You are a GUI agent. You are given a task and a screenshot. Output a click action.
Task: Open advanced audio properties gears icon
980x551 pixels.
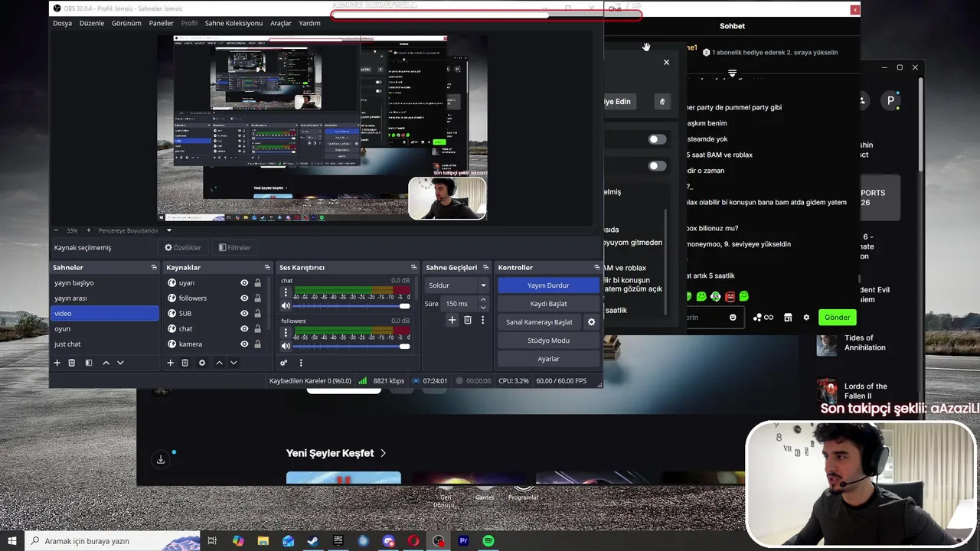283,363
